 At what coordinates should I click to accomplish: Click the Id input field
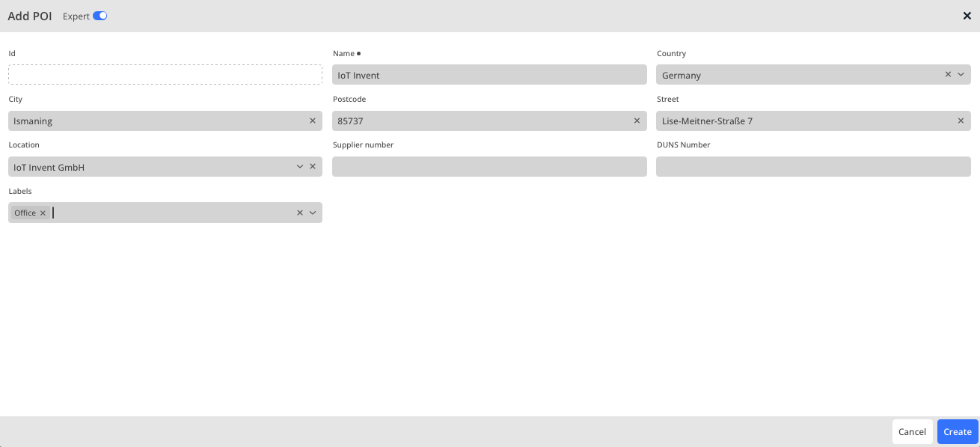165,75
